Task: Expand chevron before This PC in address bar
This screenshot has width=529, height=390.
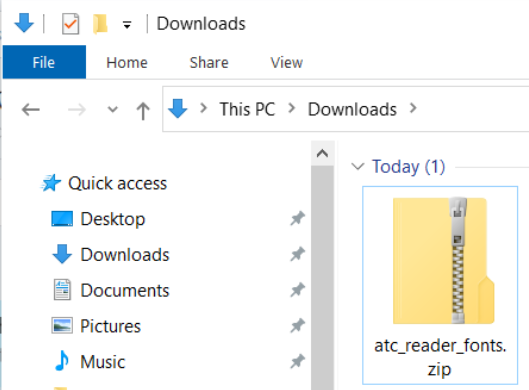Action: [x=203, y=108]
